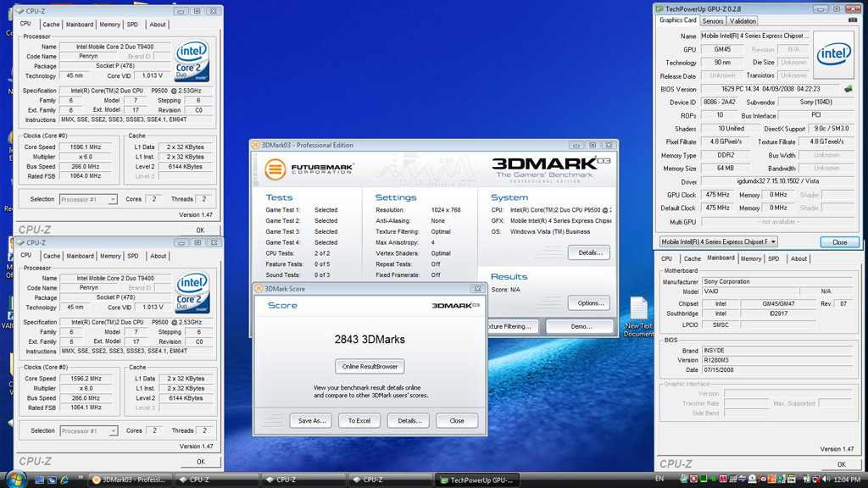This screenshot has height=488, width=868.
Task: Switch to Sensors tab in GPU-Z
Action: 712,21
